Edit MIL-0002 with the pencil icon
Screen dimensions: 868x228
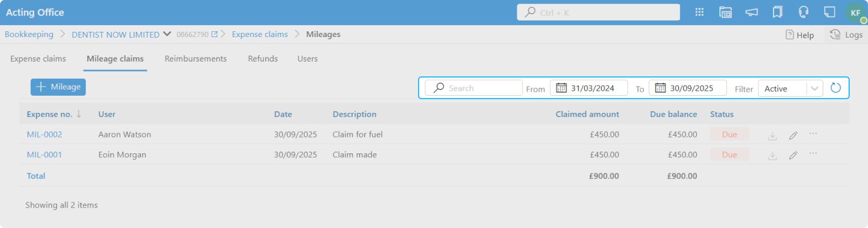point(793,135)
